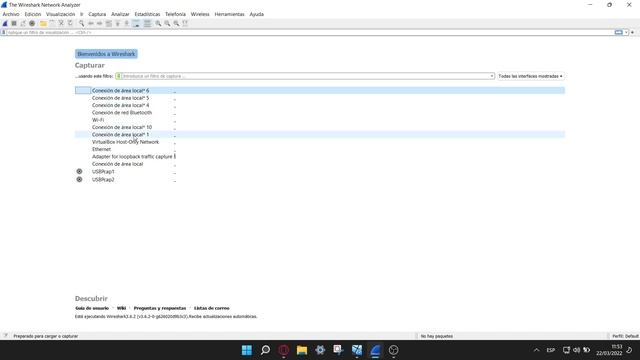Open the Todas las interfaces mostradas dropdown
This screenshot has width=640, height=360.
pyautogui.click(x=530, y=76)
